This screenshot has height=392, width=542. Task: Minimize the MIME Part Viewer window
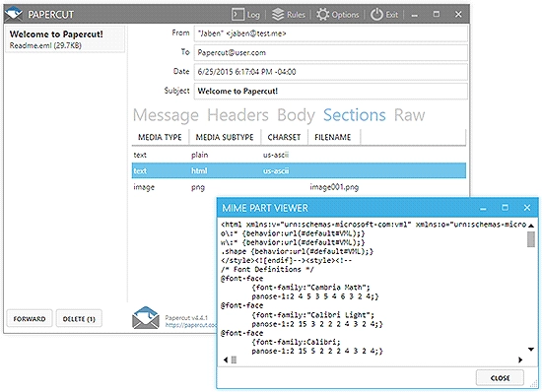coord(483,208)
